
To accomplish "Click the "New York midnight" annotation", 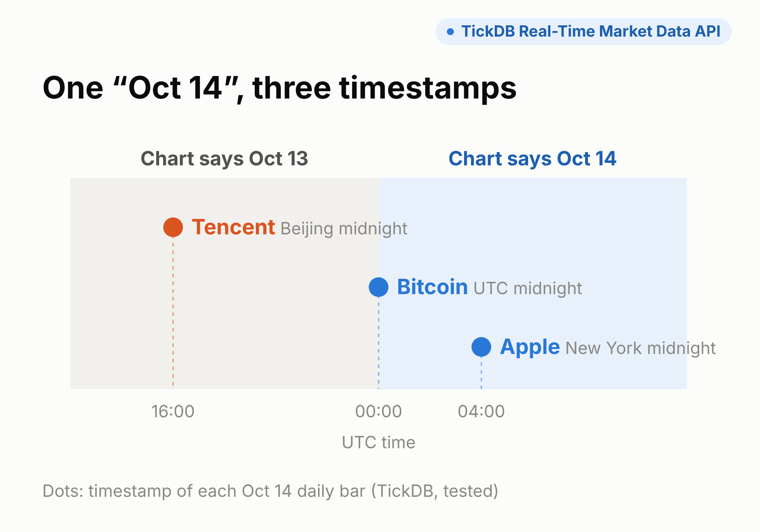I will 640,348.
